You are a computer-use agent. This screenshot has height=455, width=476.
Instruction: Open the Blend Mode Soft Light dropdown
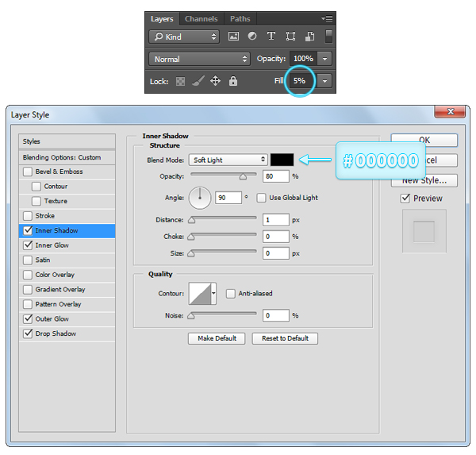228,160
